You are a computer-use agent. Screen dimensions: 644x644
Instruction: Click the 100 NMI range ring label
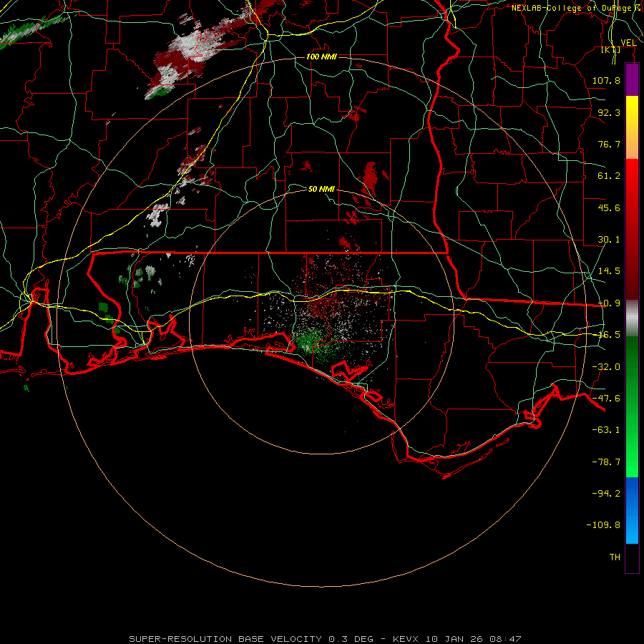(x=321, y=57)
